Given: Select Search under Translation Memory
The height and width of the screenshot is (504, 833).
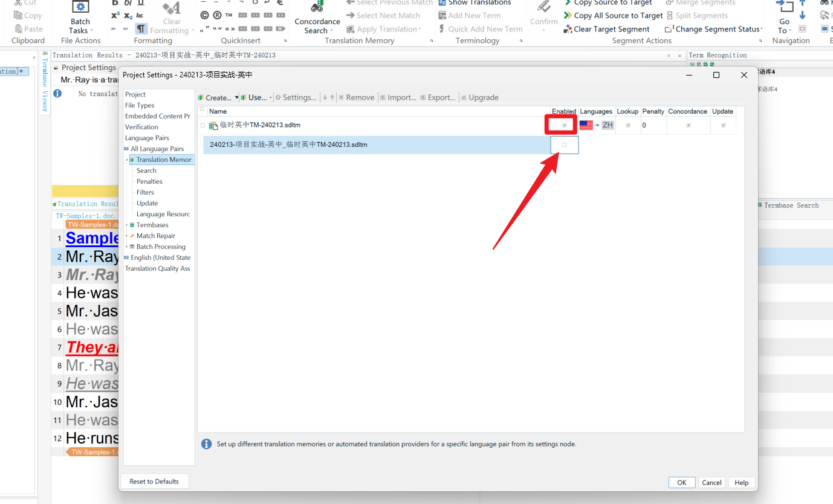Looking at the screenshot, I should (146, 170).
